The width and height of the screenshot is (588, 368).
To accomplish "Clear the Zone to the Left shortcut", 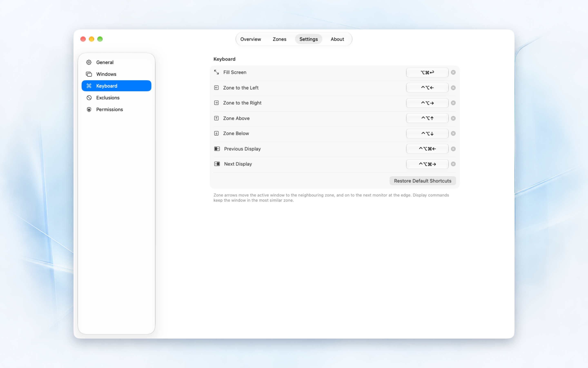I will 453,88.
